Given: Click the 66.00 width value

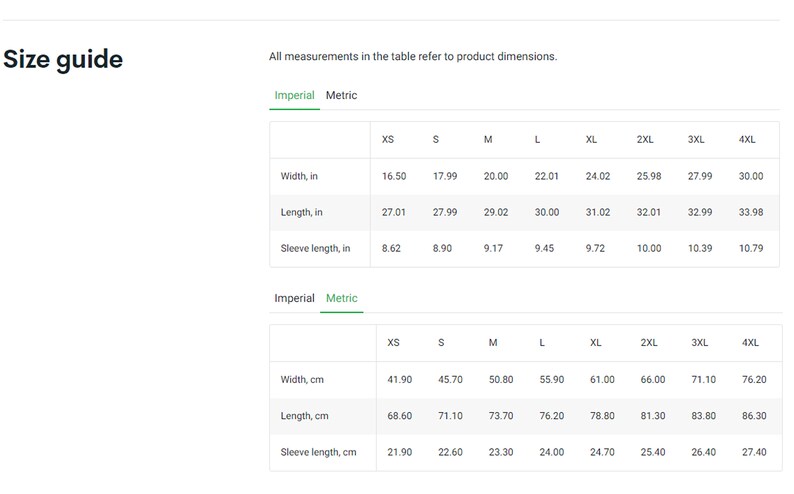Looking at the screenshot, I should point(653,380).
